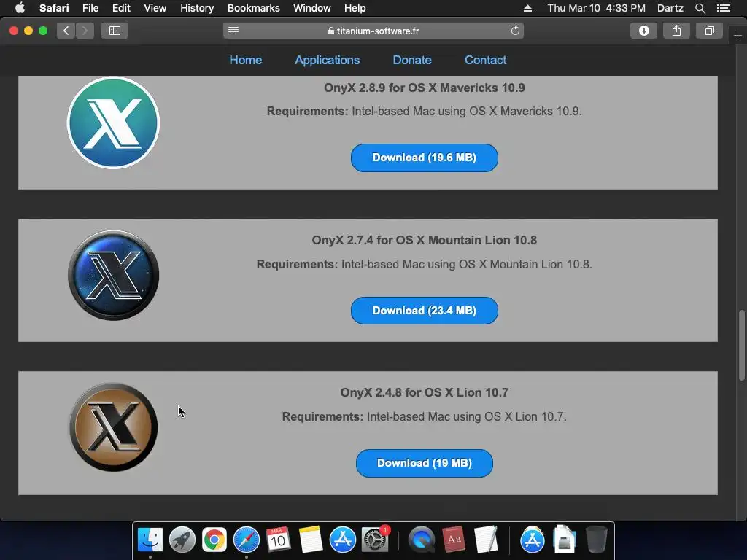Click the Safari back navigation arrow
The image size is (747, 560).
(x=66, y=31)
